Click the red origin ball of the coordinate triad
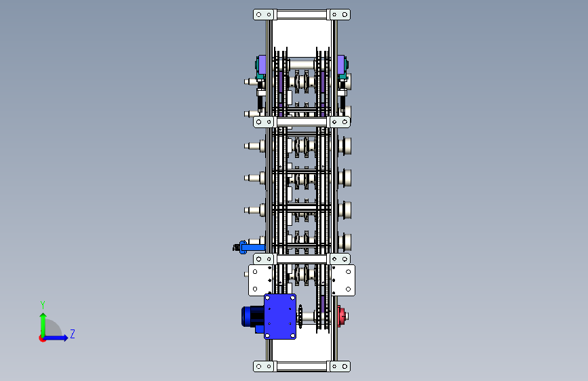The width and height of the screenshot is (588, 381). click(42, 338)
